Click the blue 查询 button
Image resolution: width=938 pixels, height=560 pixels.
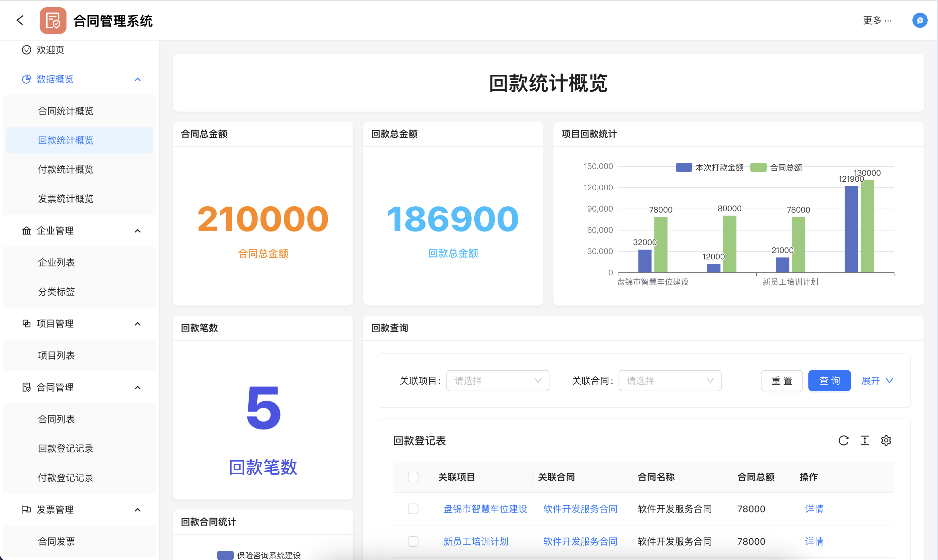point(829,380)
